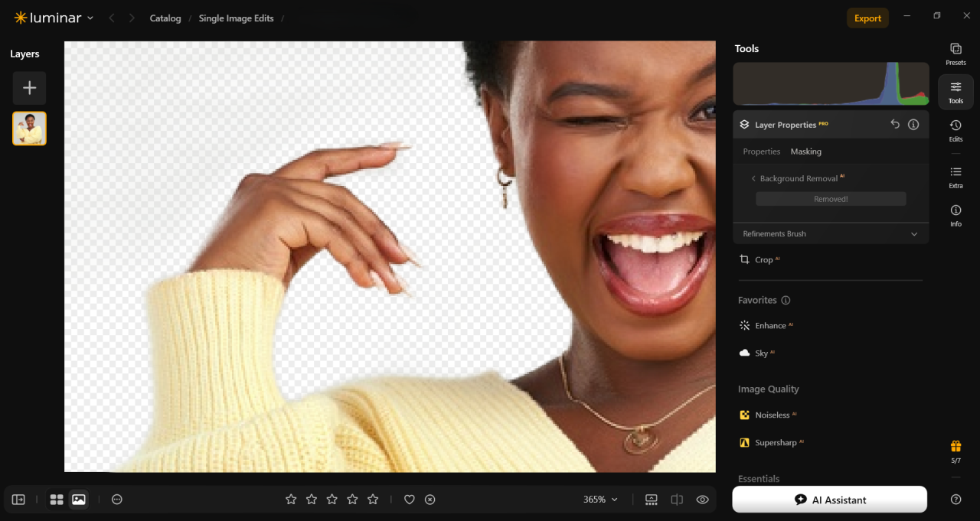The width and height of the screenshot is (980, 521).
Task: Click the Export button
Action: pyautogui.click(x=867, y=18)
